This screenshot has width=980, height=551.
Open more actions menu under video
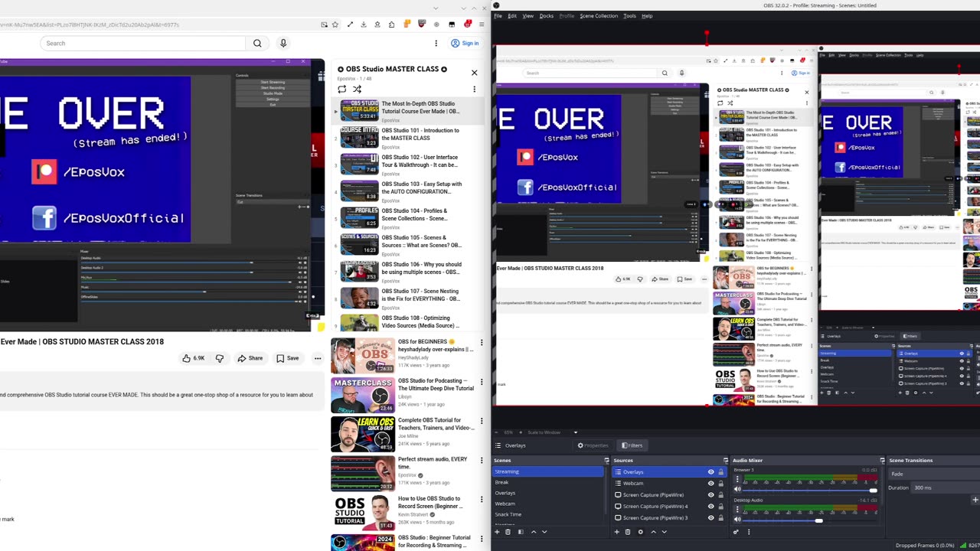point(317,358)
